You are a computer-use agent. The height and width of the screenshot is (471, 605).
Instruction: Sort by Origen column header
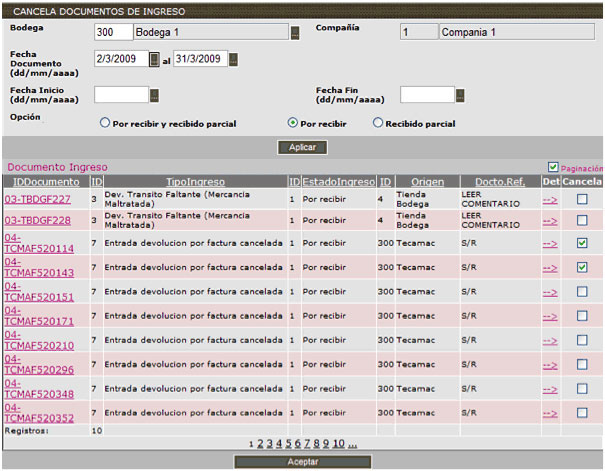tap(427, 182)
